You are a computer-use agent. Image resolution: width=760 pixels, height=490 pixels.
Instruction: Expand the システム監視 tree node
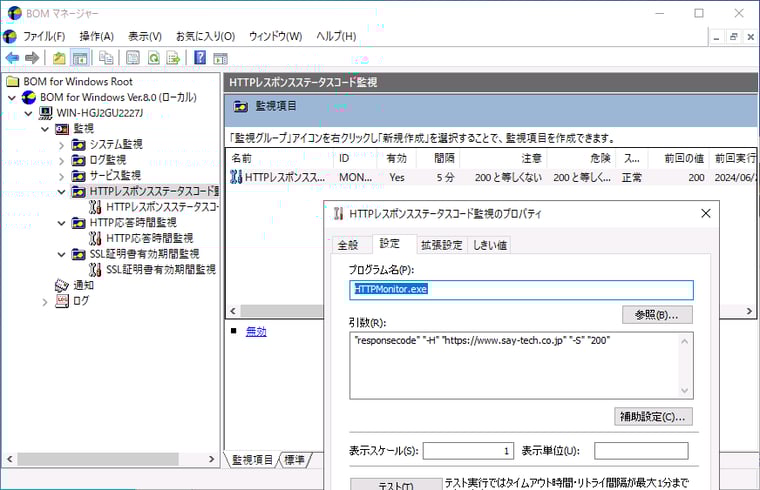(x=62, y=145)
